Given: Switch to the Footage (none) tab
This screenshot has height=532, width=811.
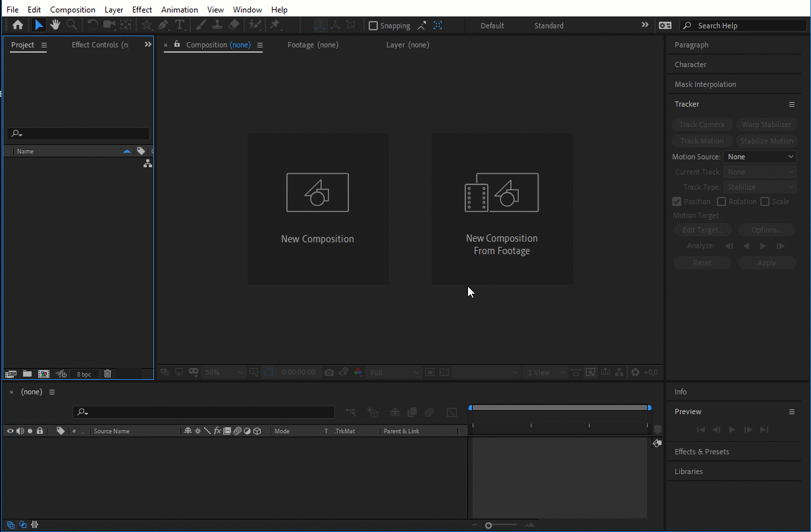Looking at the screenshot, I should (x=313, y=45).
